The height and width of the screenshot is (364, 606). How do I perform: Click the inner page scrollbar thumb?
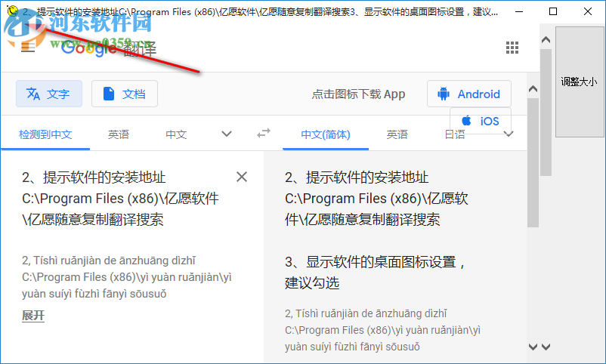[533, 162]
